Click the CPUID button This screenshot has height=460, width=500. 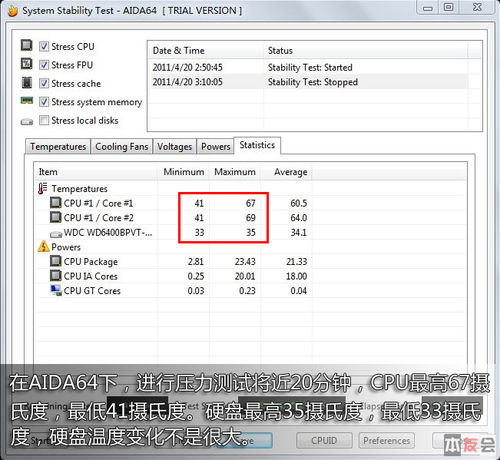324,441
